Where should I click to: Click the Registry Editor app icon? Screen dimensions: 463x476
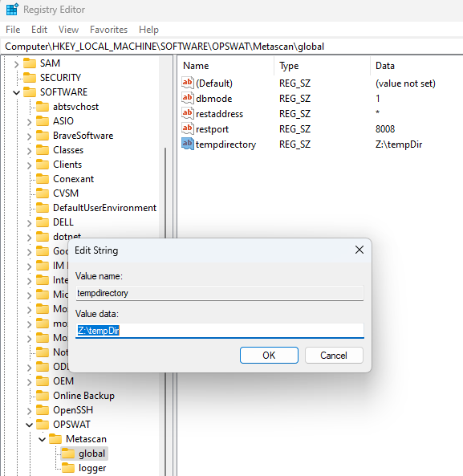click(x=13, y=10)
